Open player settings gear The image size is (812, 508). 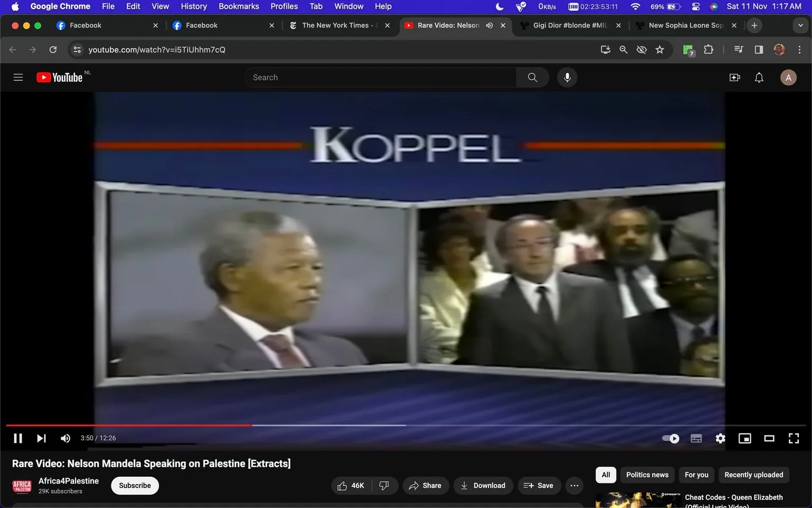(720, 438)
